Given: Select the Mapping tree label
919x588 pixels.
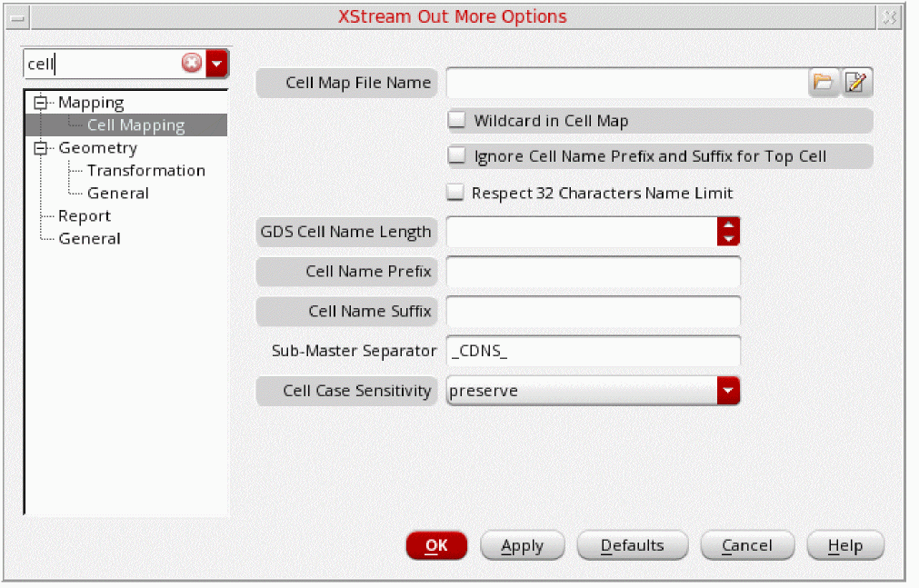Looking at the screenshot, I should pos(92,103).
